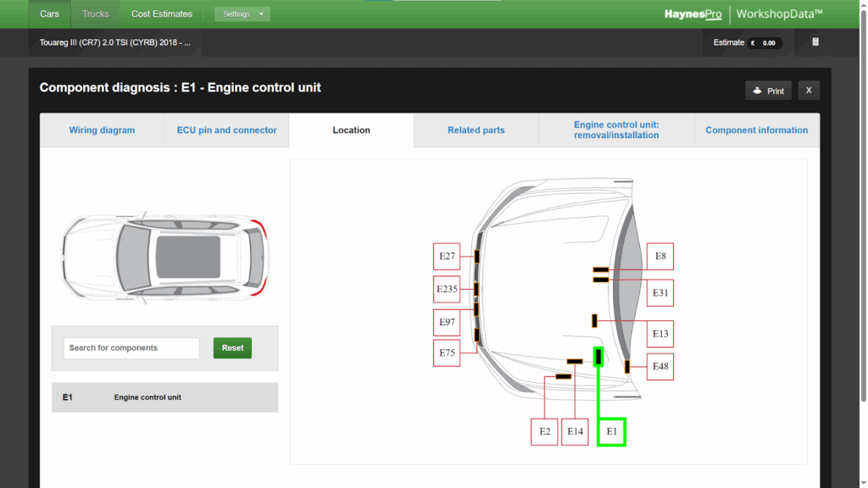The width and height of the screenshot is (868, 488).
Task: Select component E2 in the location diagram
Action: pos(544,431)
